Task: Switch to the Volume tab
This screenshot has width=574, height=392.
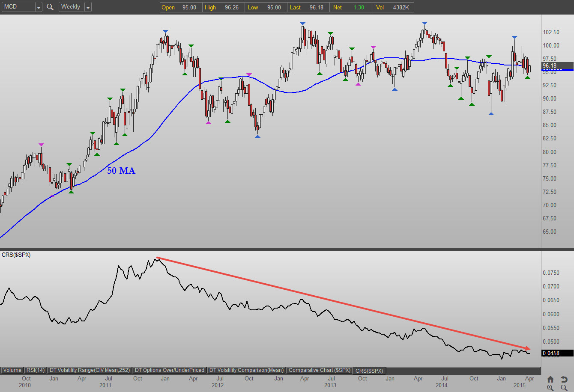Action: tap(12, 370)
